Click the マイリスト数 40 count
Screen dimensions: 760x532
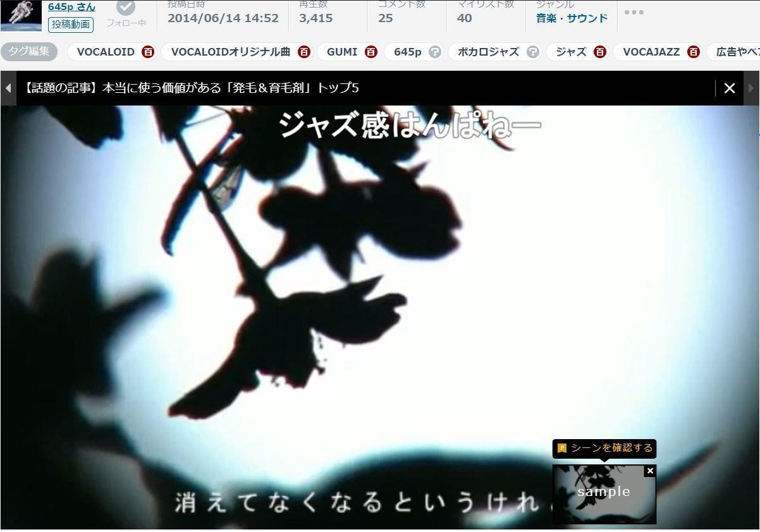pyautogui.click(x=464, y=18)
